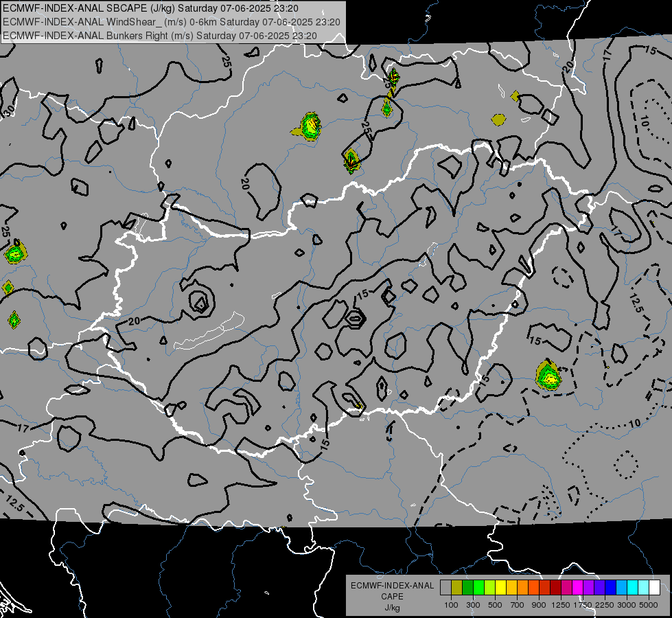Click the 900 legend value label
This screenshot has height=618, width=672.
coord(539,605)
